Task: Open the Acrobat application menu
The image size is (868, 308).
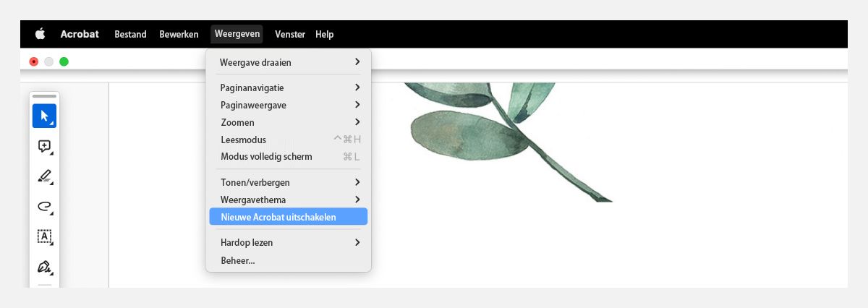Action: (x=80, y=34)
